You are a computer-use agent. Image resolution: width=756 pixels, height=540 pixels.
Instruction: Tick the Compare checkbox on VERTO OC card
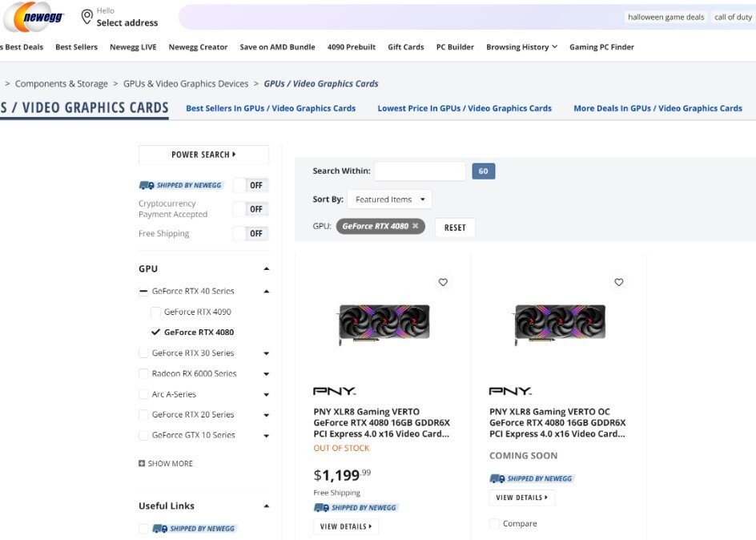pos(494,524)
